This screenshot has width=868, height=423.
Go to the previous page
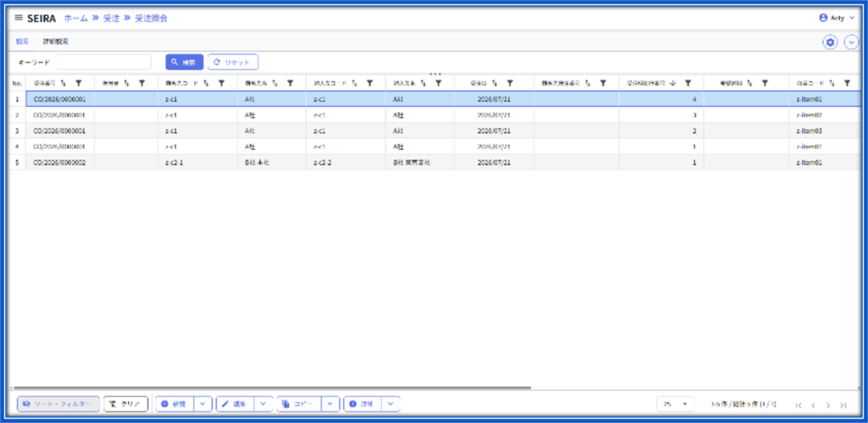pos(813,404)
